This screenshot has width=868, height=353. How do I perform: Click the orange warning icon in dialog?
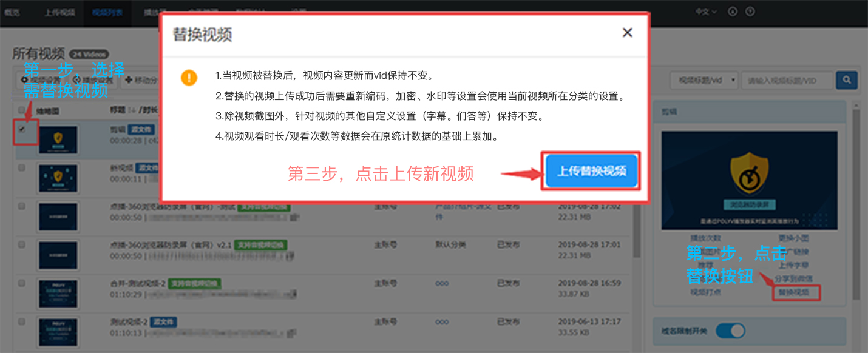coord(189,78)
